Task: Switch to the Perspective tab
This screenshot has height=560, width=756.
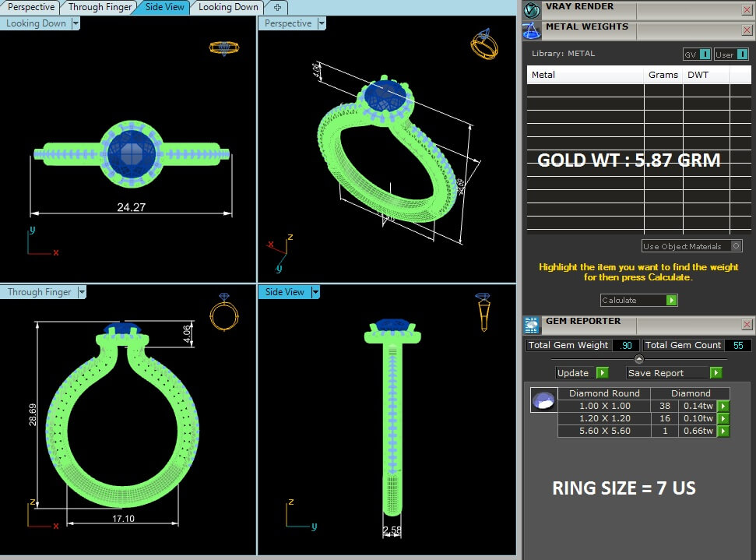Action: pyautogui.click(x=31, y=7)
